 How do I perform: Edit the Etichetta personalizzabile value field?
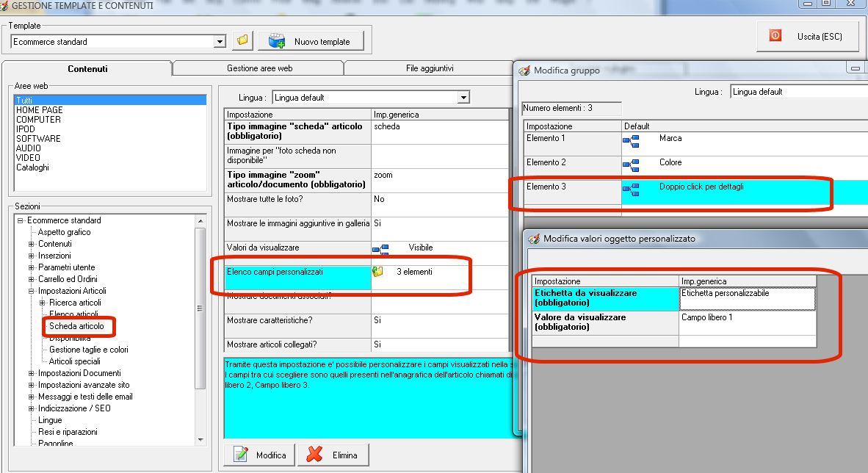(x=748, y=298)
